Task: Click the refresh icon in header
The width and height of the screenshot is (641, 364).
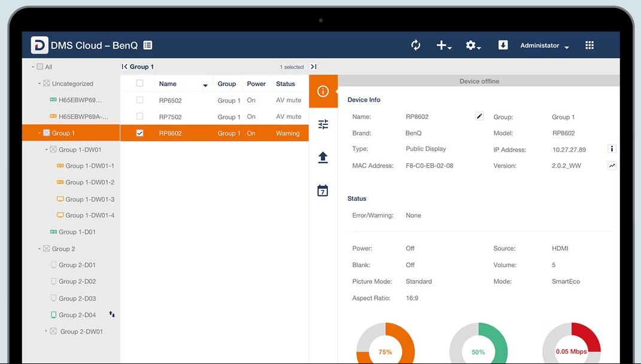Action: click(x=416, y=45)
